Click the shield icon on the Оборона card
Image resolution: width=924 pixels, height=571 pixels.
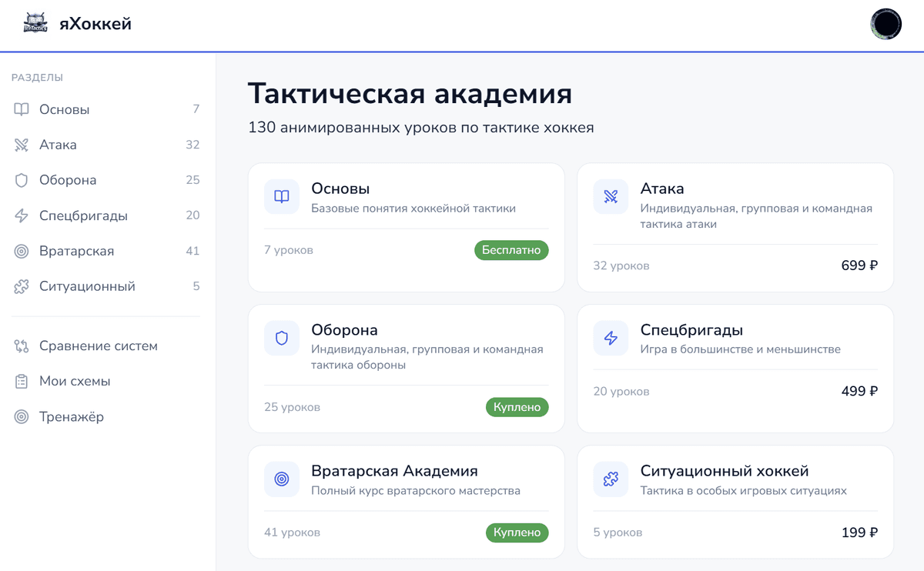(282, 338)
